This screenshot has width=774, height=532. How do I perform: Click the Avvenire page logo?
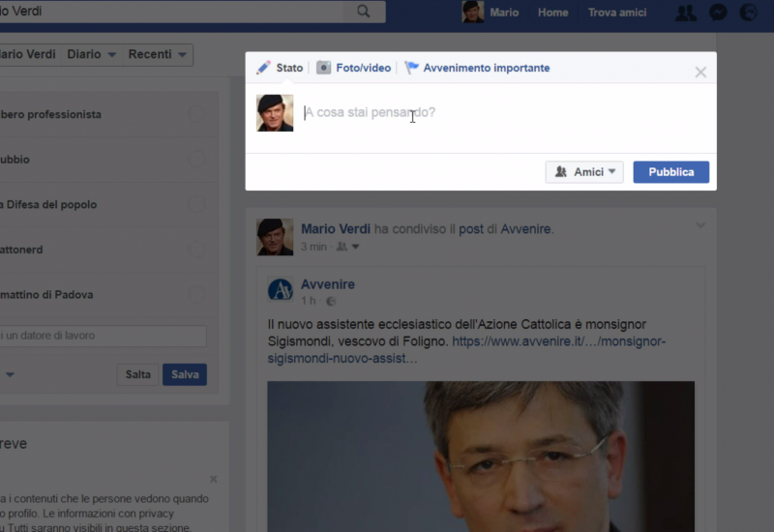[x=281, y=289]
